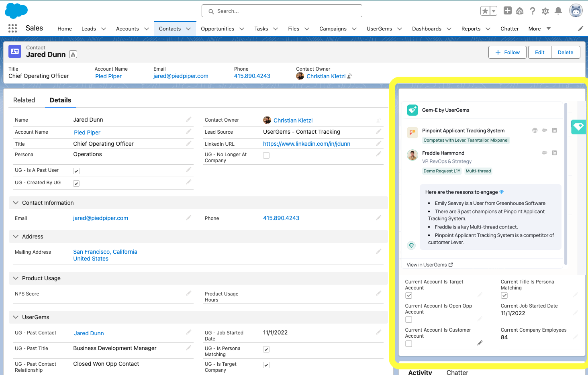This screenshot has height=375, width=588.
Task: Collapse the Address section
Action: [x=16, y=236]
